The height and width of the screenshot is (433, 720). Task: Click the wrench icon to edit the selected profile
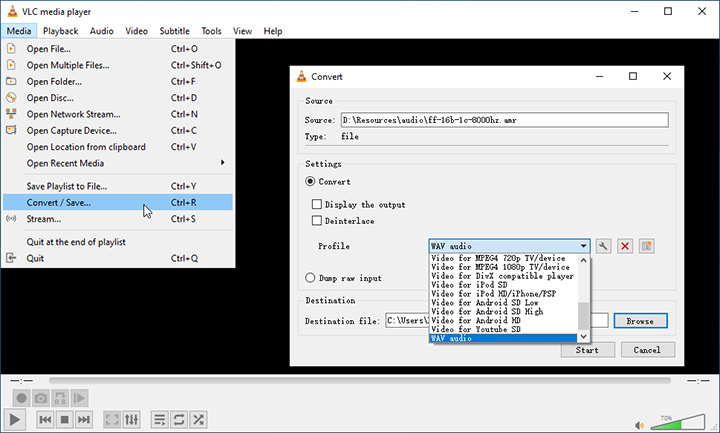coord(603,246)
